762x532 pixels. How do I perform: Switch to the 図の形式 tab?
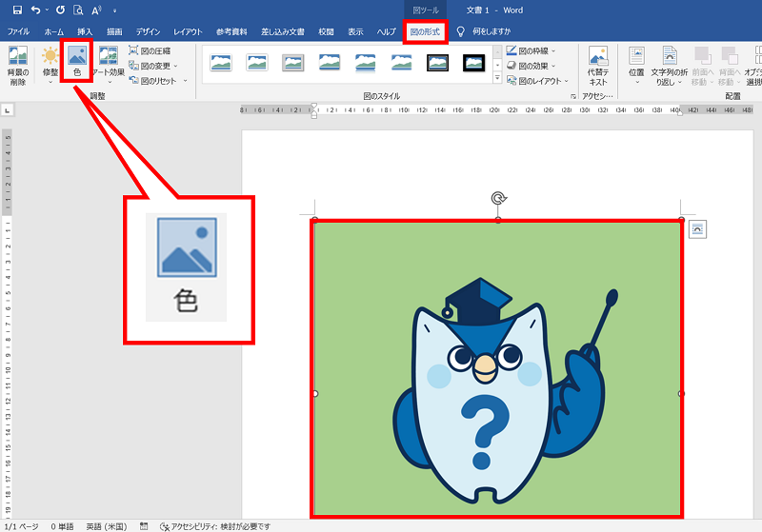click(x=425, y=31)
